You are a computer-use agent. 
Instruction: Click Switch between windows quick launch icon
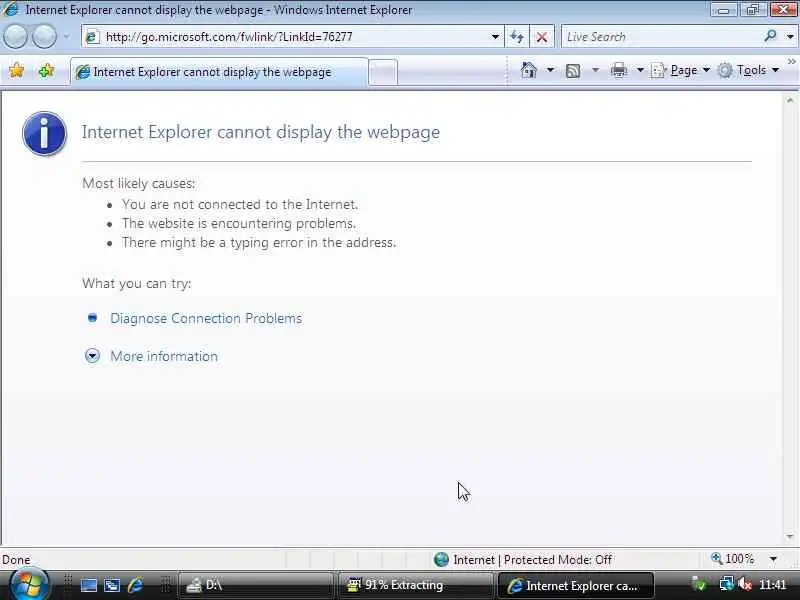tap(112, 585)
